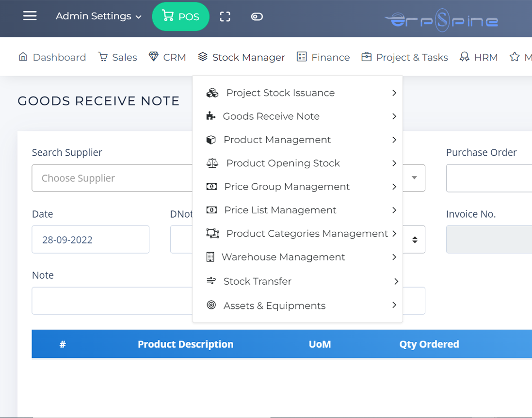Go to the Dashboard home icon

pos(23,57)
